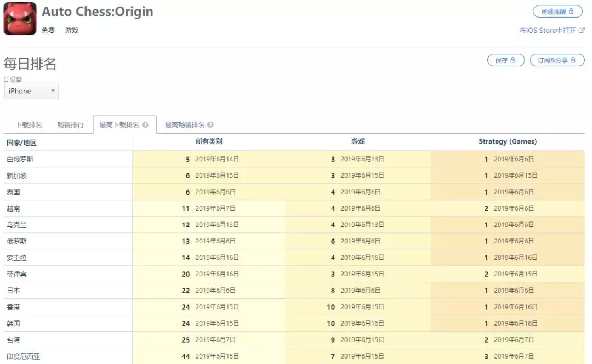Select the 最高下载排名 tab
This screenshot has height=364, width=592.
click(124, 125)
